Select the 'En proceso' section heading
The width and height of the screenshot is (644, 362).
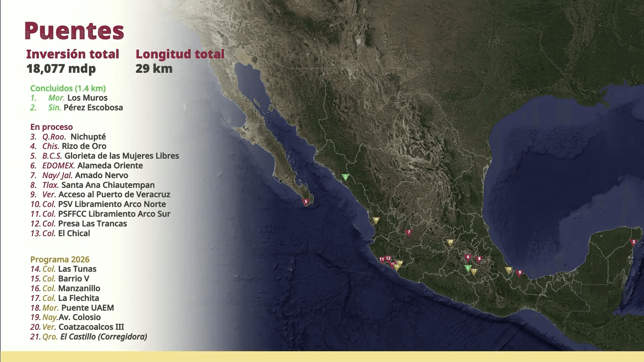[51, 127]
